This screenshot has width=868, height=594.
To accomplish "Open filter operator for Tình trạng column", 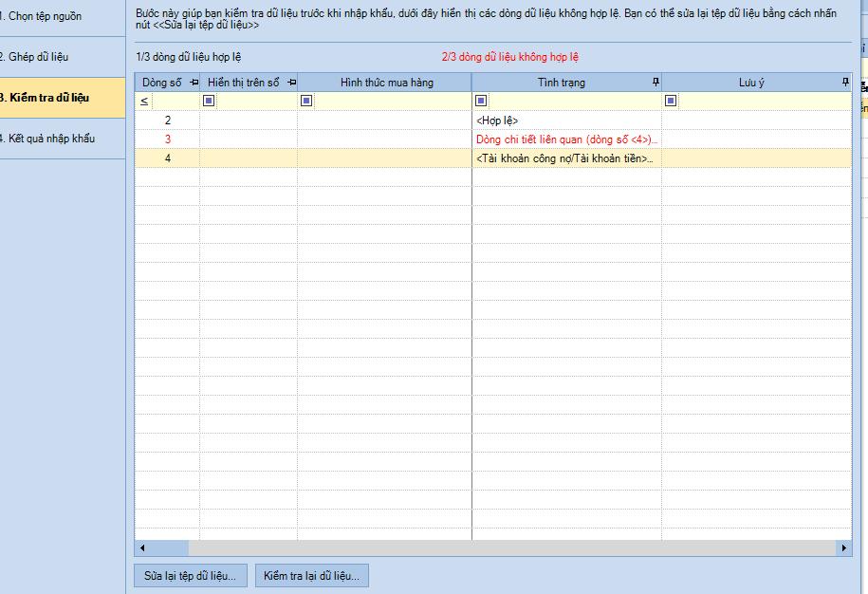I will (x=481, y=101).
